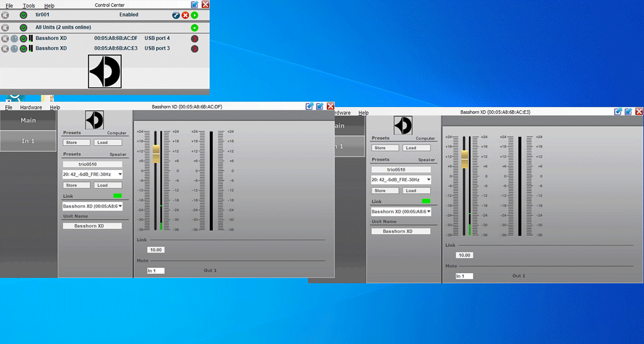Click MAC address 00:05:A8:6B:AC:E3 in unit list
Image resolution: width=644 pixels, height=344 pixels.
click(x=116, y=48)
